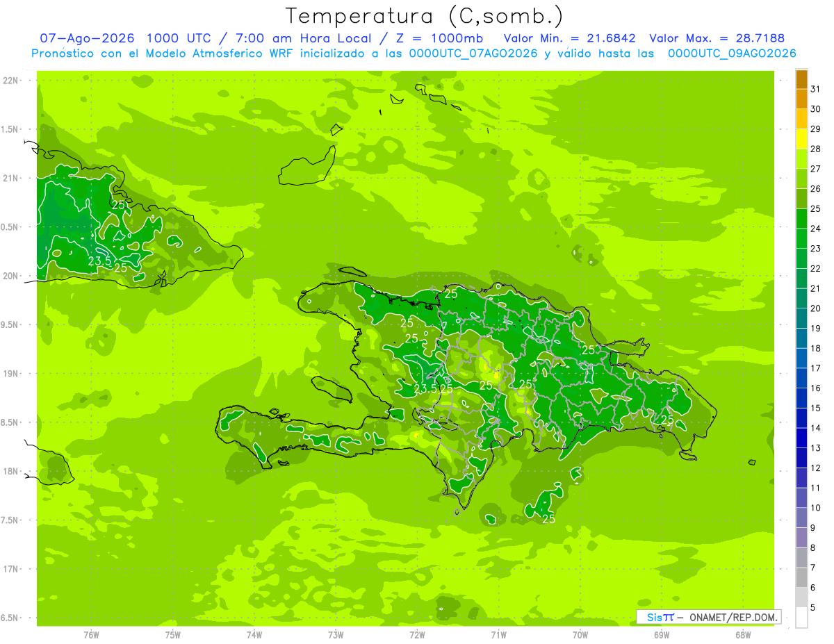Click the "72W" longitude label
This screenshot has height=644, width=834.
[417, 635]
